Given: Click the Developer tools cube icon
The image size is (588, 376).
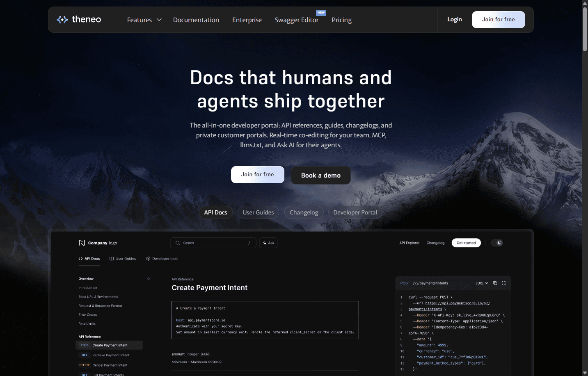Looking at the screenshot, I should (x=149, y=259).
